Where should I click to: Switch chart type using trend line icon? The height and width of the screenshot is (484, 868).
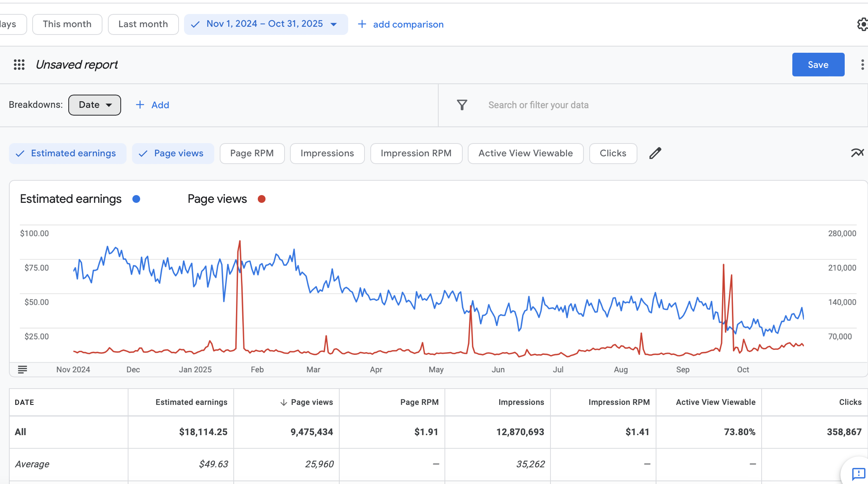point(857,153)
